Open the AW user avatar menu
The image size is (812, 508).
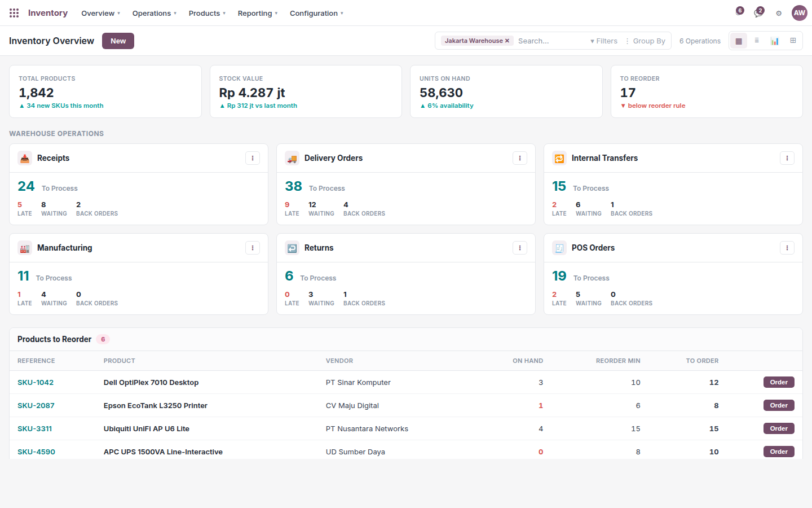pos(800,13)
